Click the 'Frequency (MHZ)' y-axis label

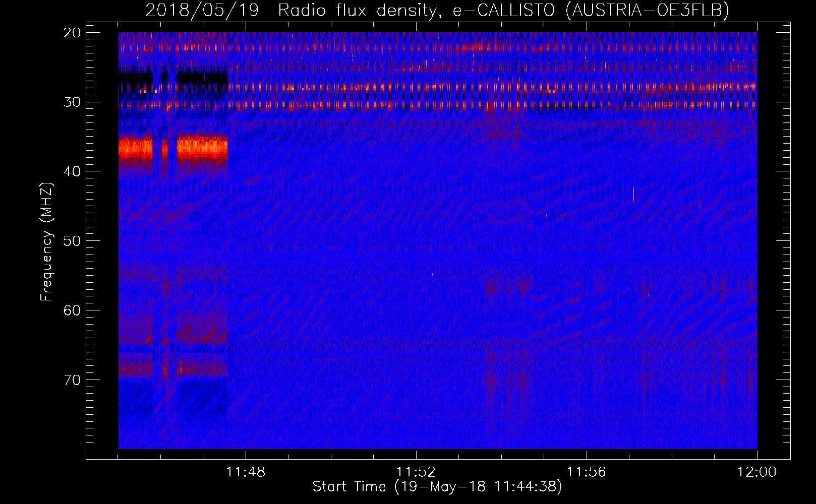(x=46, y=242)
